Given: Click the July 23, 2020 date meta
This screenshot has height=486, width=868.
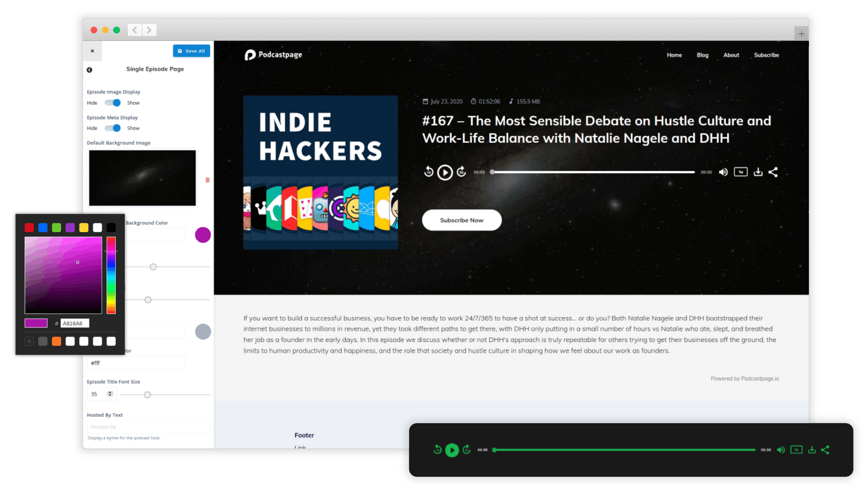Looking at the screenshot, I should (443, 102).
